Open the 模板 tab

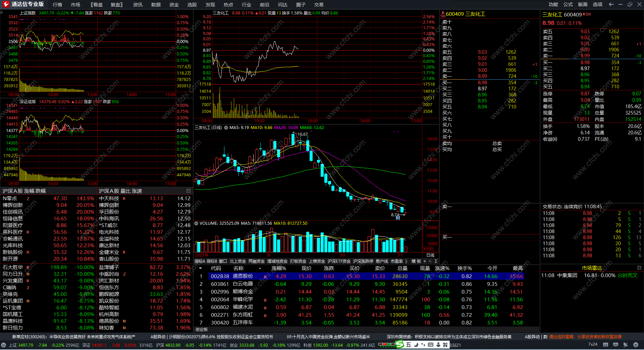pyautogui.click(x=416, y=261)
